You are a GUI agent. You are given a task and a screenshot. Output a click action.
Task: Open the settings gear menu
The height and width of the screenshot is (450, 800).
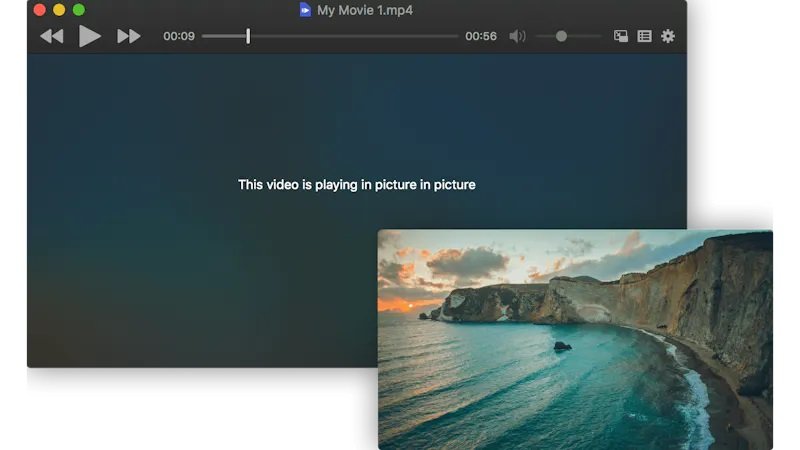tap(668, 36)
